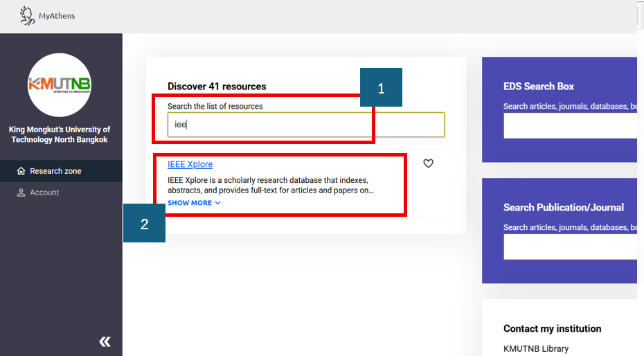Open the IEEE Xplore resource link
This screenshot has height=356, width=644.
pyautogui.click(x=190, y=164)
